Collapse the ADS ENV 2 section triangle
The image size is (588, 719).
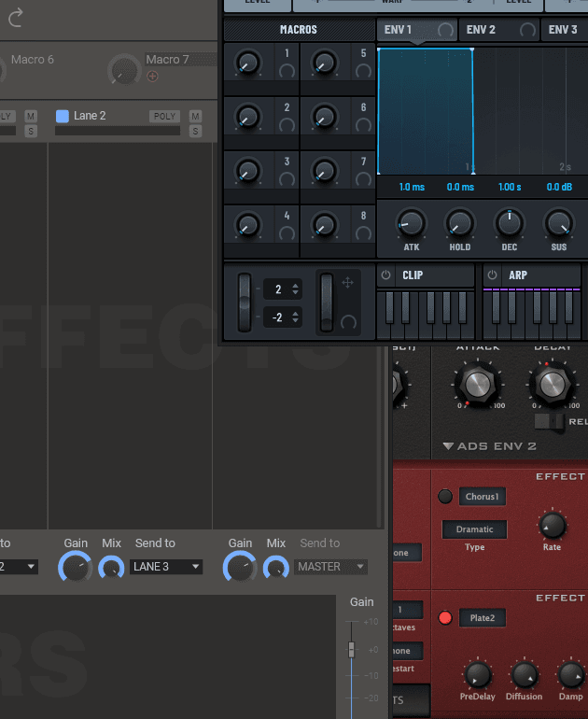coord(448,445)
